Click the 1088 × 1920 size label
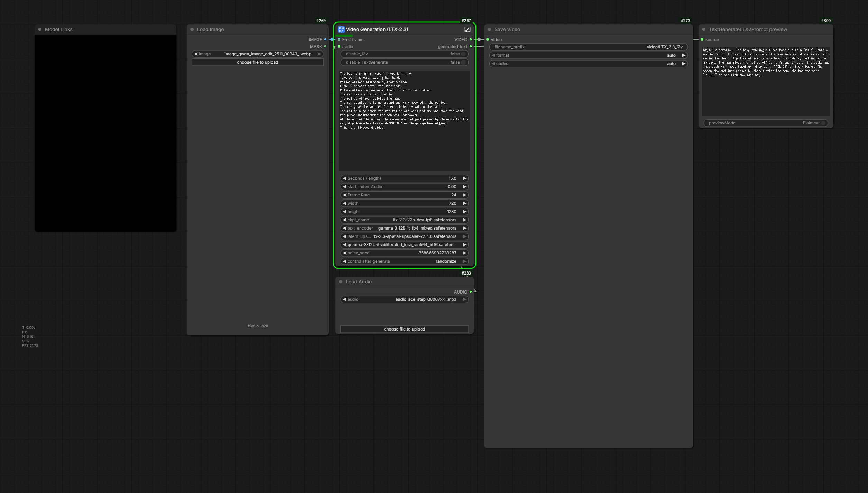The width and height of the screenshot is (868, 493). (258, 326)
